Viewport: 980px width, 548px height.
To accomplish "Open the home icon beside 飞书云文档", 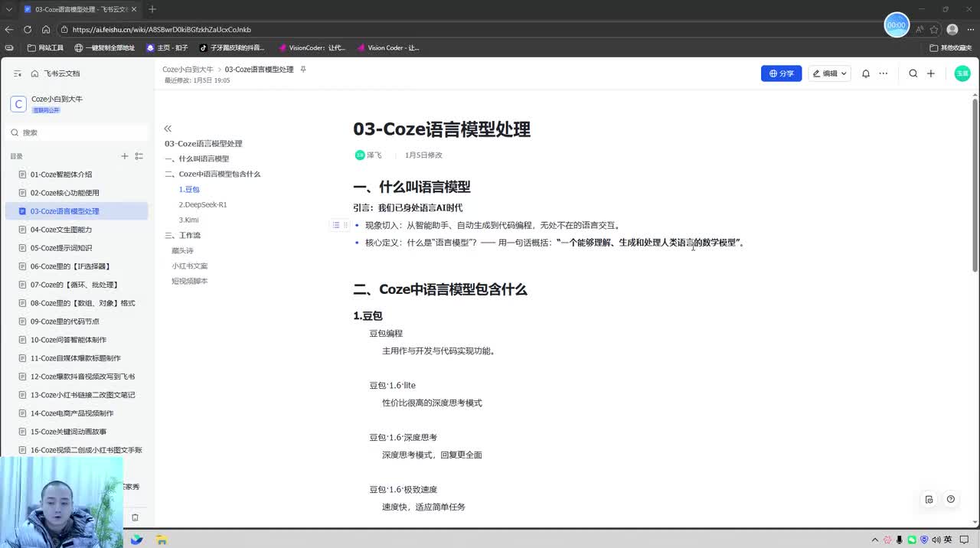I will pyautogui.click(x=34, y=73).
